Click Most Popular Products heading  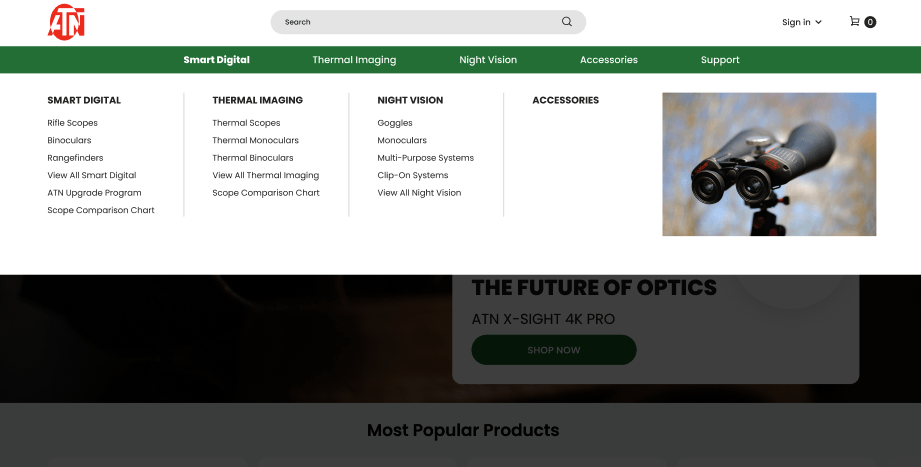(463, 431)
